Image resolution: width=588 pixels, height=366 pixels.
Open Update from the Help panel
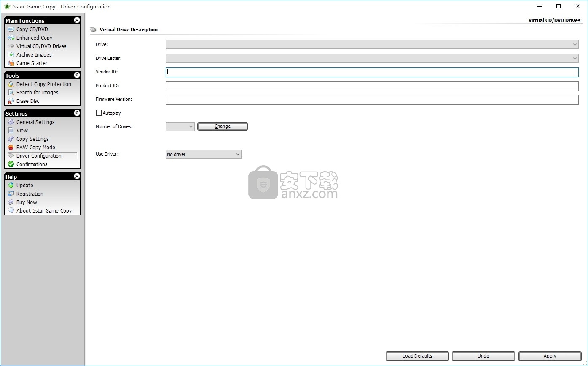click(24, 185)
